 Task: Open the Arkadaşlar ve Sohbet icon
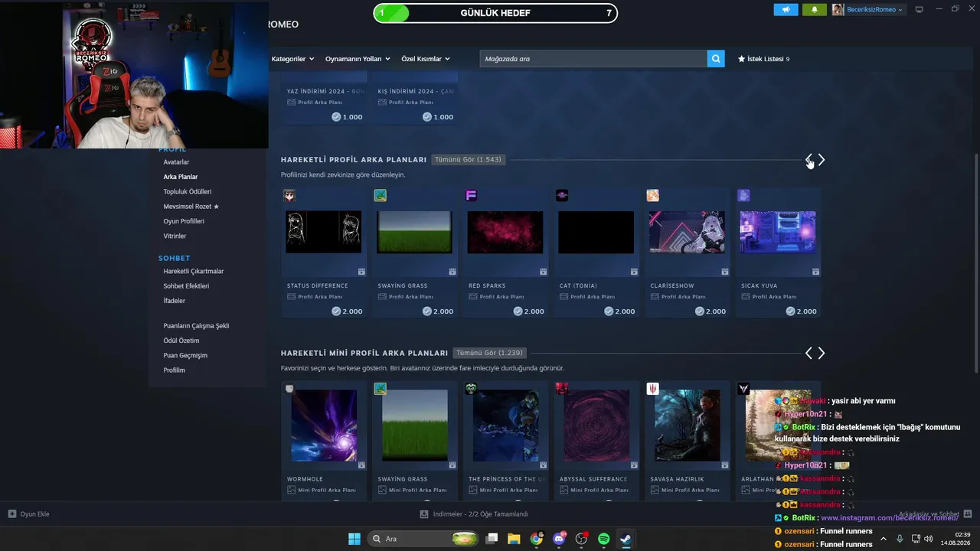[968, 514]
